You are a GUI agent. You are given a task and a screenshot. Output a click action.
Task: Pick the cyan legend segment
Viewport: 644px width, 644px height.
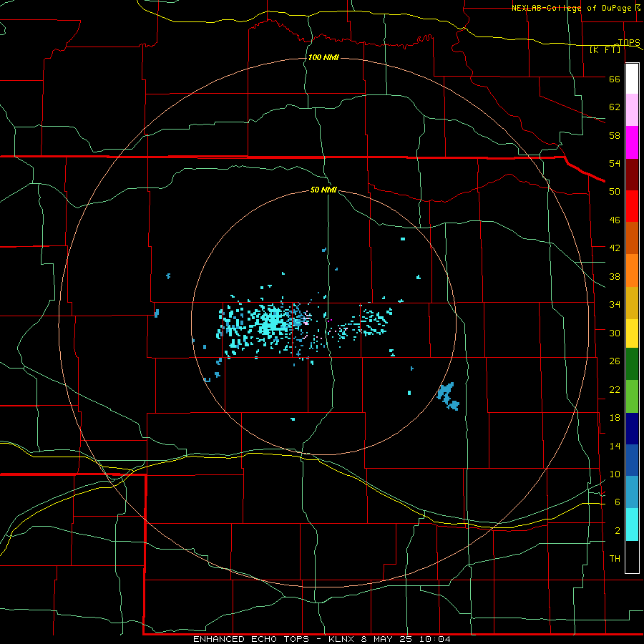(x=632, y=525)
